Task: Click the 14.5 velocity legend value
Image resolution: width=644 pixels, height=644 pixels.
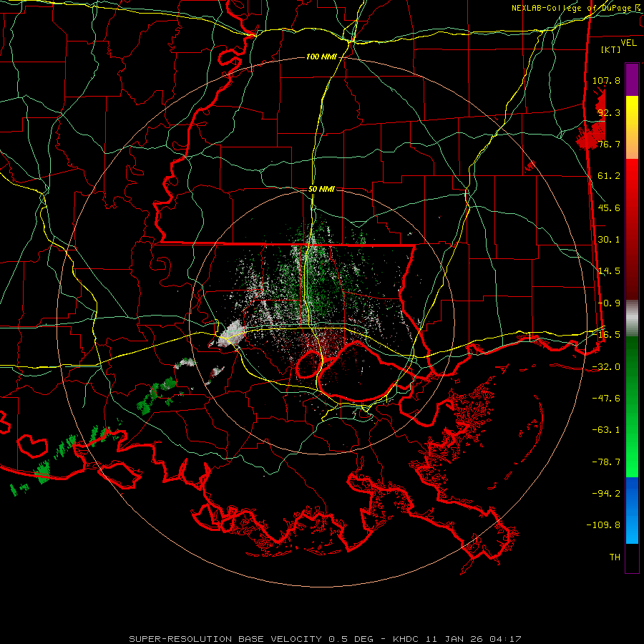Action: 609,271
